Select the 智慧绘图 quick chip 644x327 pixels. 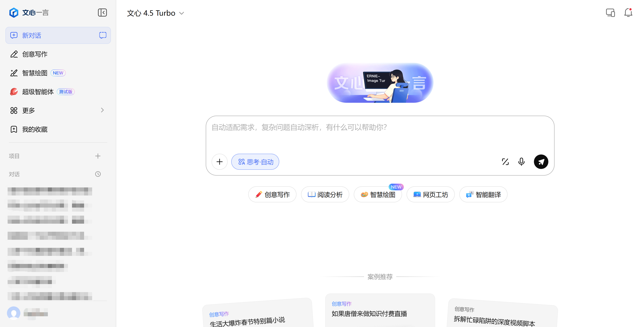point(378,195)
